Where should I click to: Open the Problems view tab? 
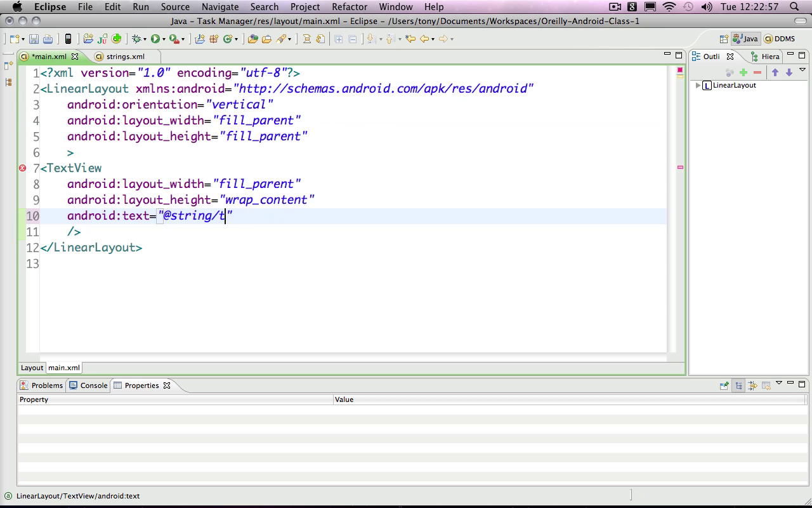pos(41,385)
